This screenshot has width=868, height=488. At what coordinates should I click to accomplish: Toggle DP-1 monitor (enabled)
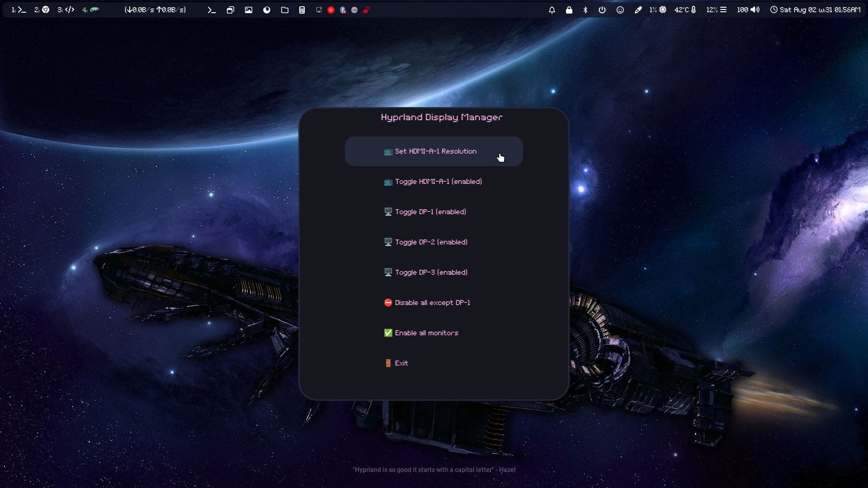click(434, 212)
